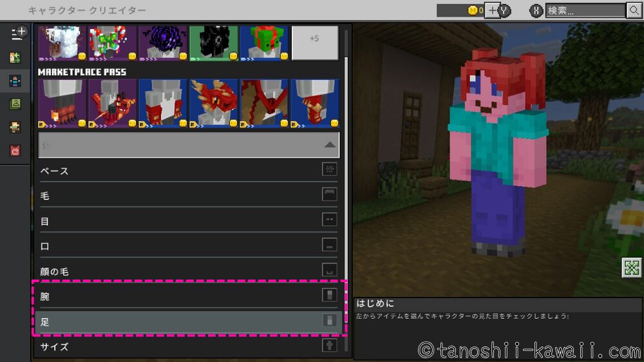Screen dimensions: 644x362
Task: Open the sidebar menu icon with plus
Action: tap(15, 33)
